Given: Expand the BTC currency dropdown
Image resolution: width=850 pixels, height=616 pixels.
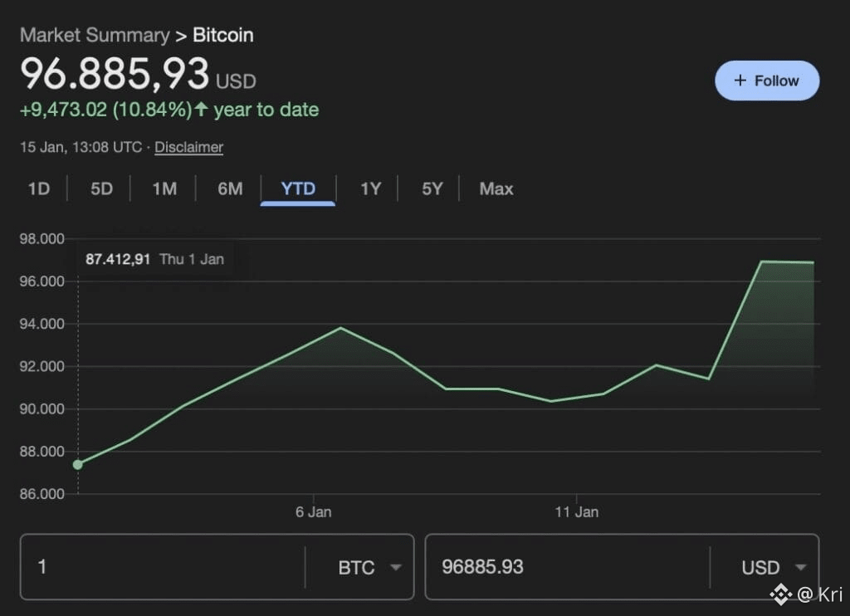Looking at the screenshot, I should (x=370, y=567).
